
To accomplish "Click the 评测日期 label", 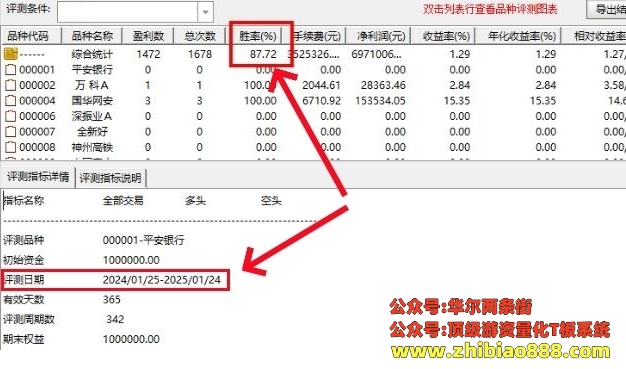I will click(x=24, y=280).
